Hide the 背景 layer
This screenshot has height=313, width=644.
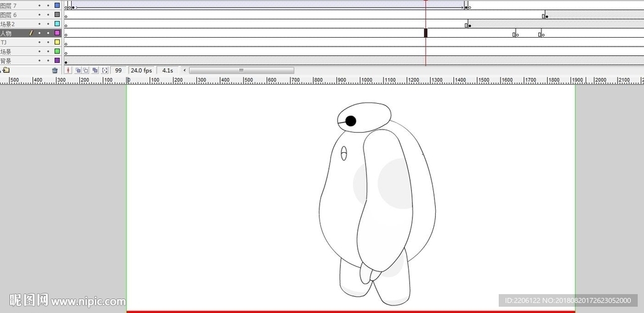pyautogui.click(x=40, y=61)
